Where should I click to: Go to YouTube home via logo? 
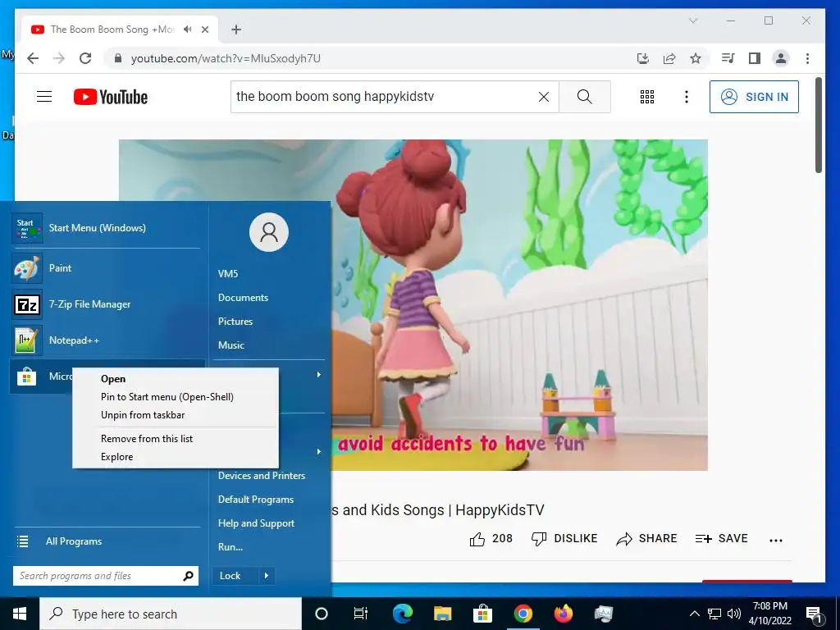tap(111, 97)
